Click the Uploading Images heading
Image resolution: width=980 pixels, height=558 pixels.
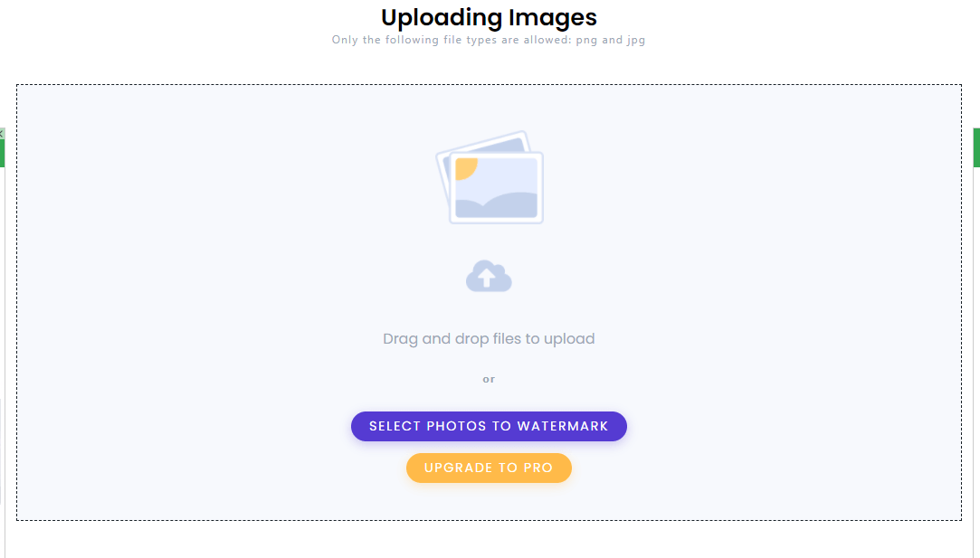[489, 17]
